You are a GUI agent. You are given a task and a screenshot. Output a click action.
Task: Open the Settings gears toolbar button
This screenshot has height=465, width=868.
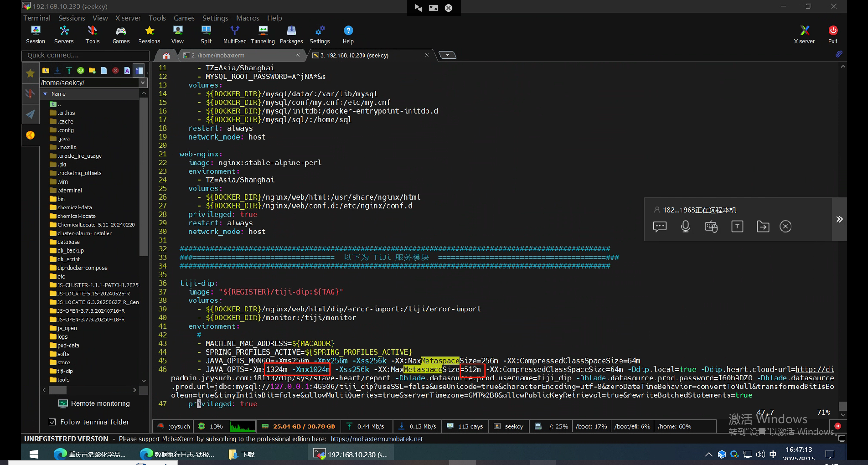click(320, 35)
